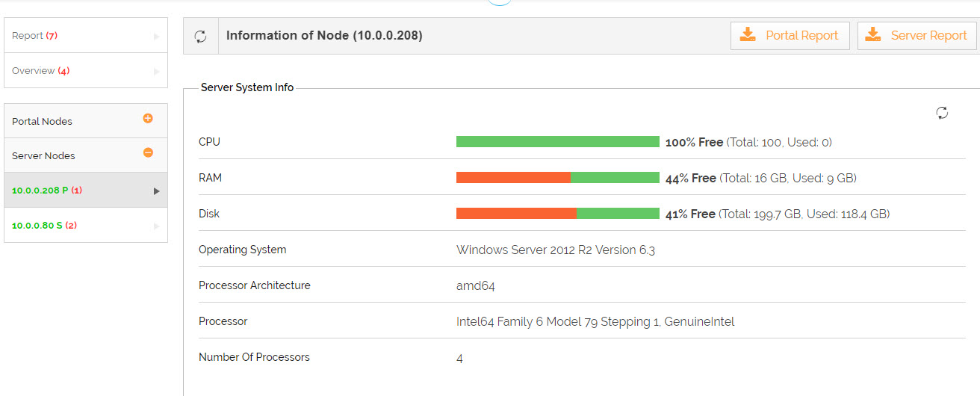This screenshot has height=396, width=980.
Task: Open the Report menu item
Action: click(x=86, y=35)
